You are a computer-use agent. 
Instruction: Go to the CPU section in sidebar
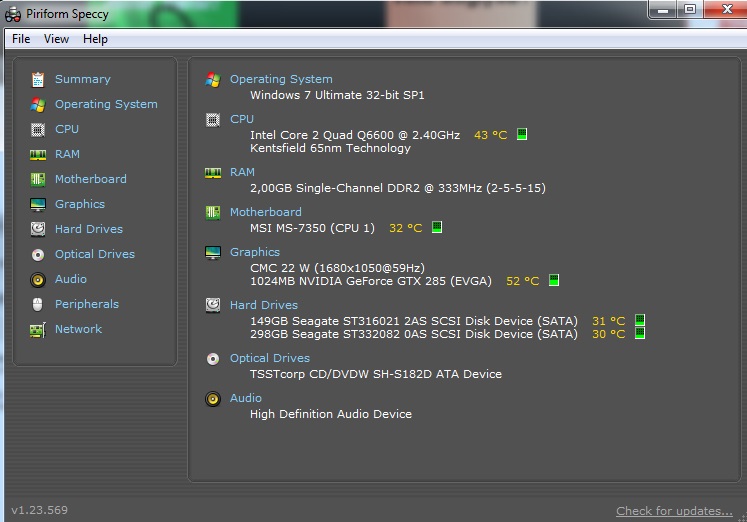(67, 129)
